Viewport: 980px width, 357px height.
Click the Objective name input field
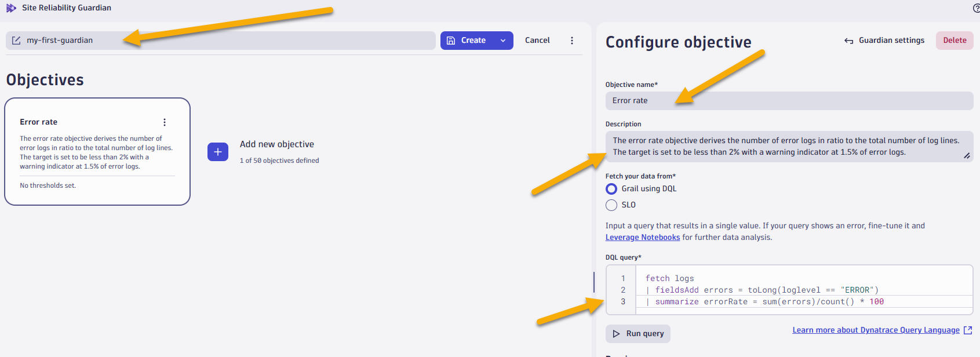(788, 101)
